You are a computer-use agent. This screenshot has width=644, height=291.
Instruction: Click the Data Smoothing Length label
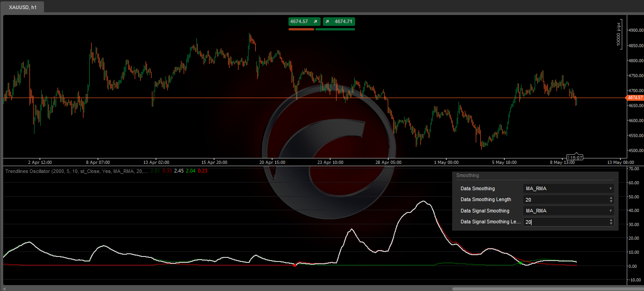pyautogui.click(x=486, y=199)
